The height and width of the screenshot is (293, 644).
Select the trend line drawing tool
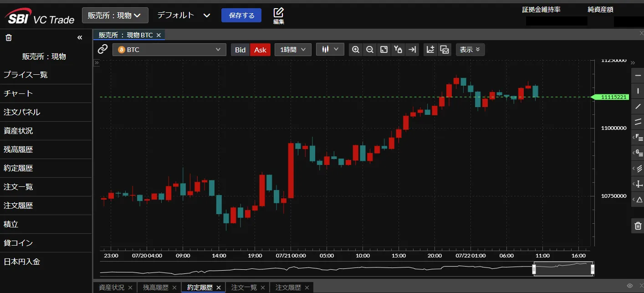(x=638, y=106)
